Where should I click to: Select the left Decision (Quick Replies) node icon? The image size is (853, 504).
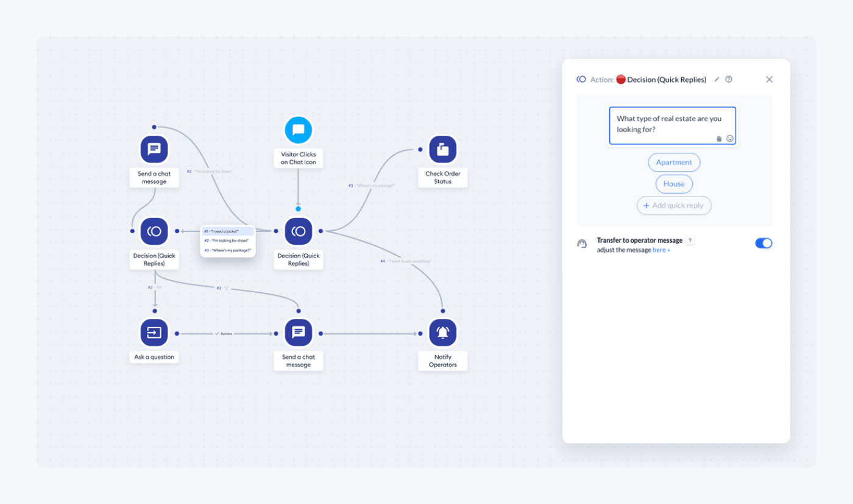pos(154,231)
